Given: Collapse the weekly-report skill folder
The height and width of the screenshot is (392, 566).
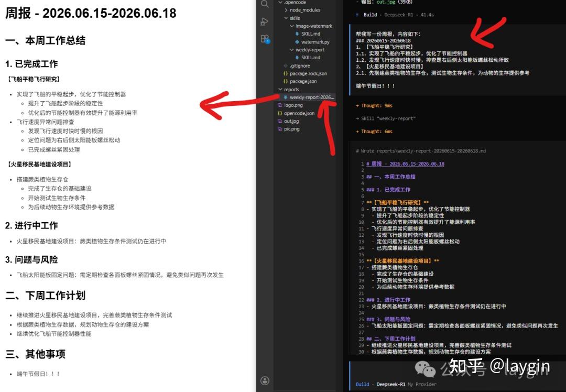Looking at the screenshot, I should point(292,50).
